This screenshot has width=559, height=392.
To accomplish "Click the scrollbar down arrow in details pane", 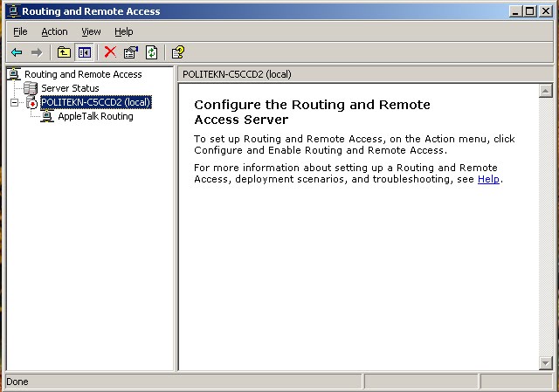I will coord(545,363).
